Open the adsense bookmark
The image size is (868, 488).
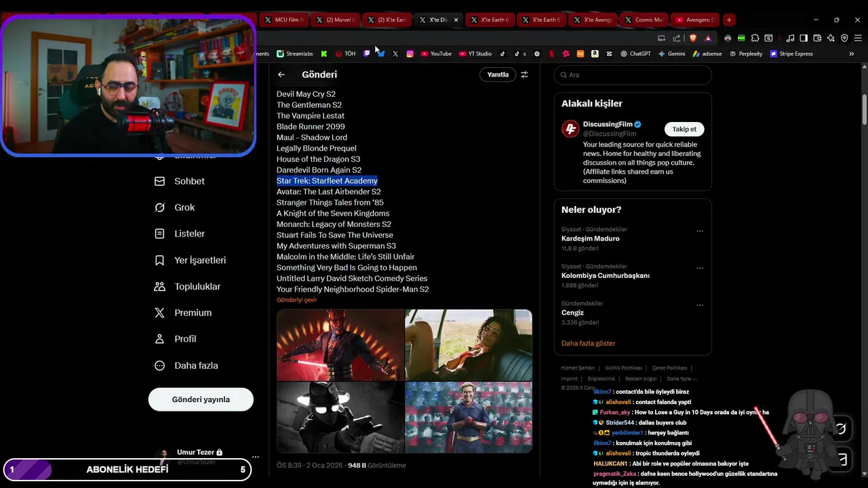[707, 54]
